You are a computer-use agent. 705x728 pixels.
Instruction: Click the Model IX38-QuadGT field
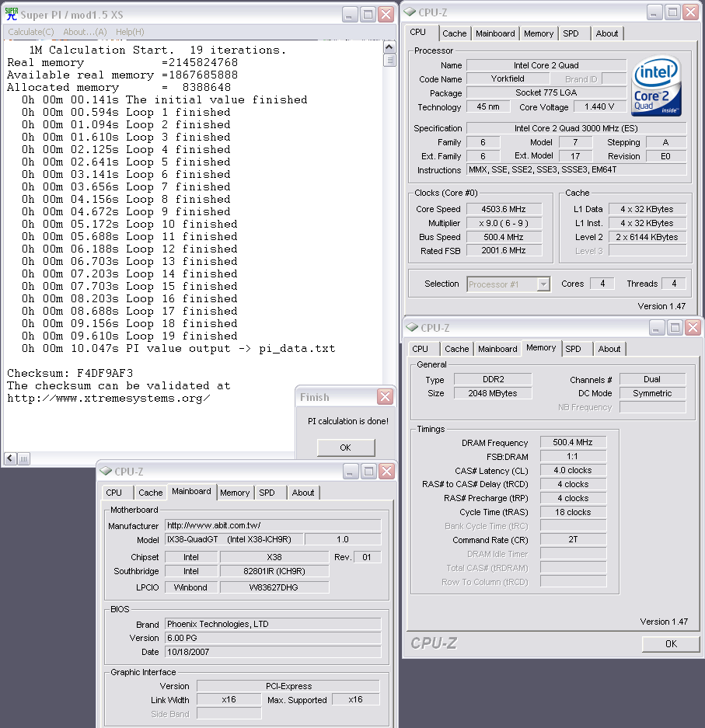[x=234, y=539]
